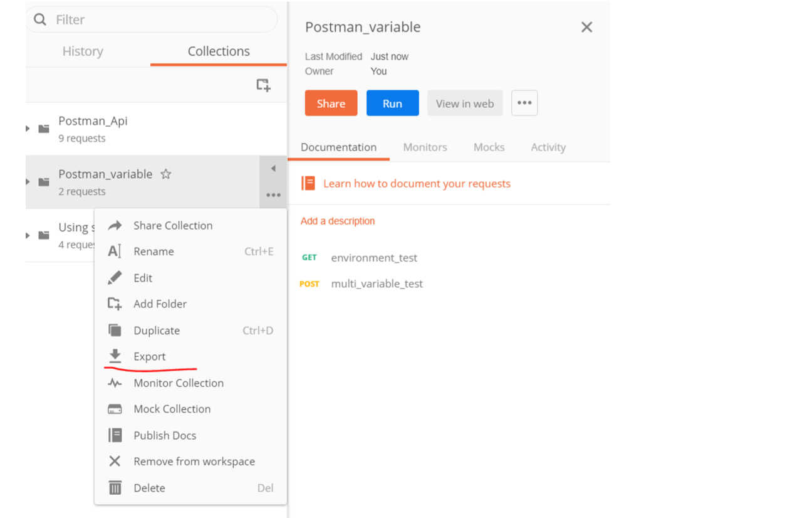Expand the Postman_Api collection
812x518 pixels.
(28, 129)
